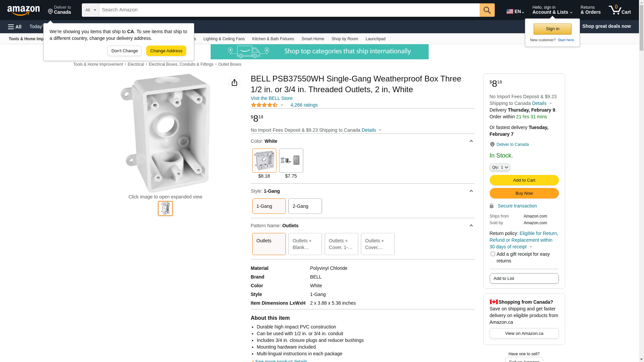Click the Deliver to Canada location icon
This screenshot has height=362, width=644.
click(x=492, y=144)
